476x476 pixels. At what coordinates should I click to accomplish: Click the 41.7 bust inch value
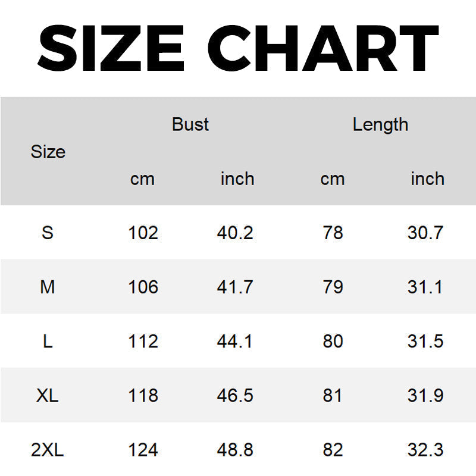pos(235,287)
